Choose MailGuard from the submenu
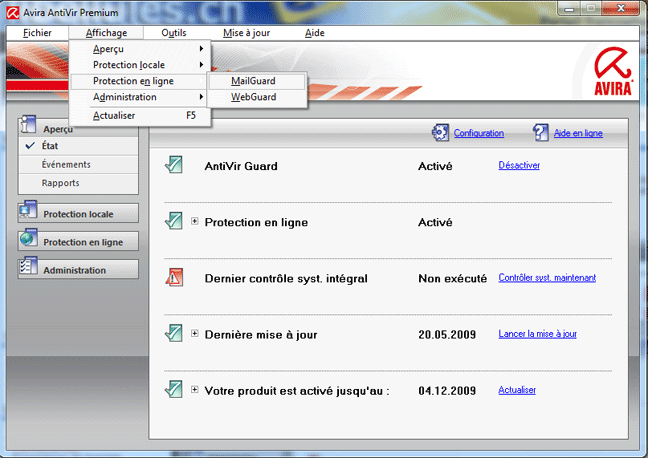This screenshot has height=458, width=648. point(257,81)
